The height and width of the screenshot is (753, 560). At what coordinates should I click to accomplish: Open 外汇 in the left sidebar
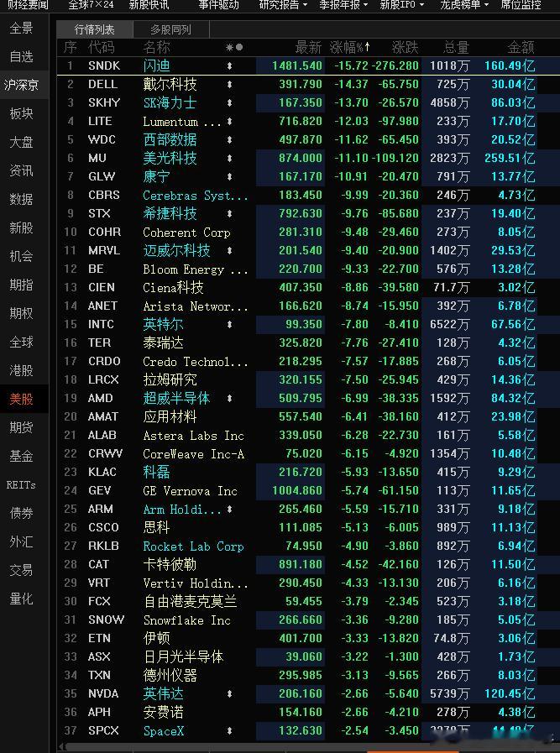(22, 541)
